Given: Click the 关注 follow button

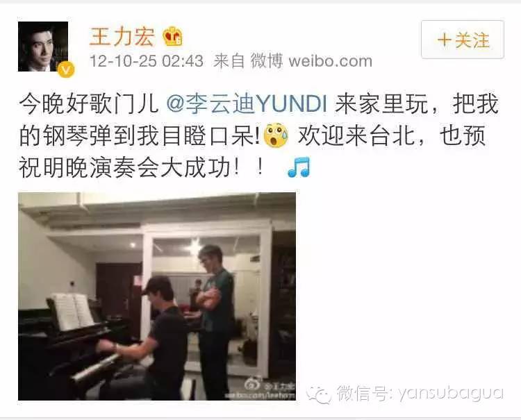Looking at the screenshot, I should click(463, 40).
